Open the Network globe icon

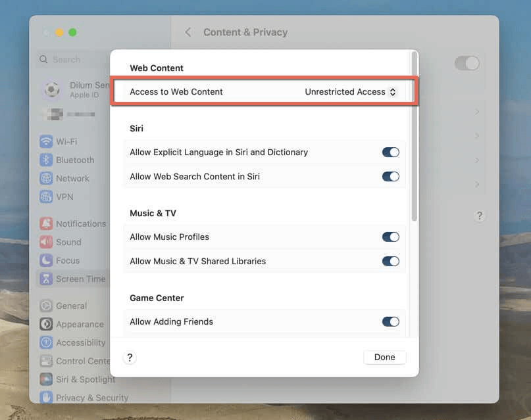click(46, 178)
